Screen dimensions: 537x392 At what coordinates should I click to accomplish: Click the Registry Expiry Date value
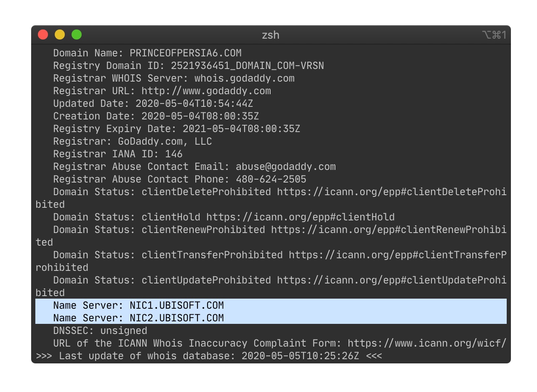point(242,129)
